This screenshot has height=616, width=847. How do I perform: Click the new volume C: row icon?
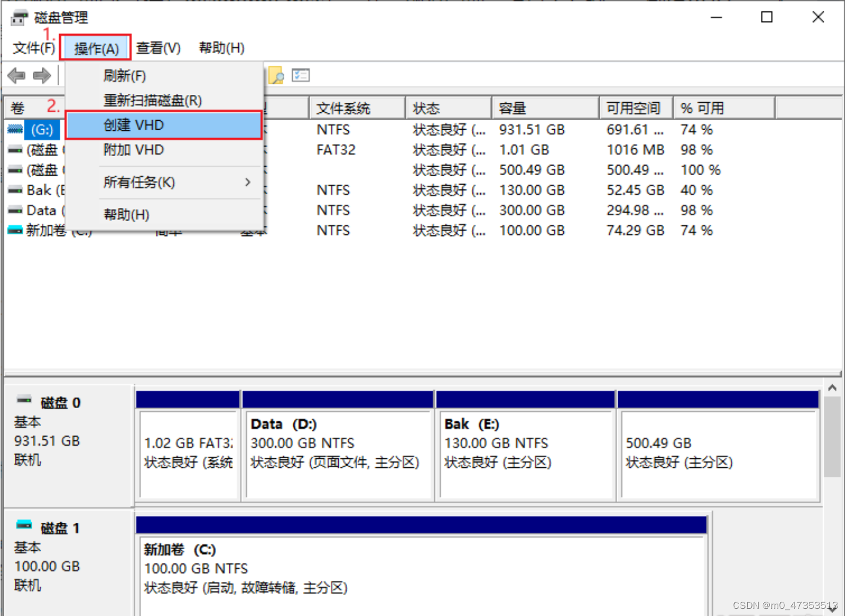tap(15, 230)
